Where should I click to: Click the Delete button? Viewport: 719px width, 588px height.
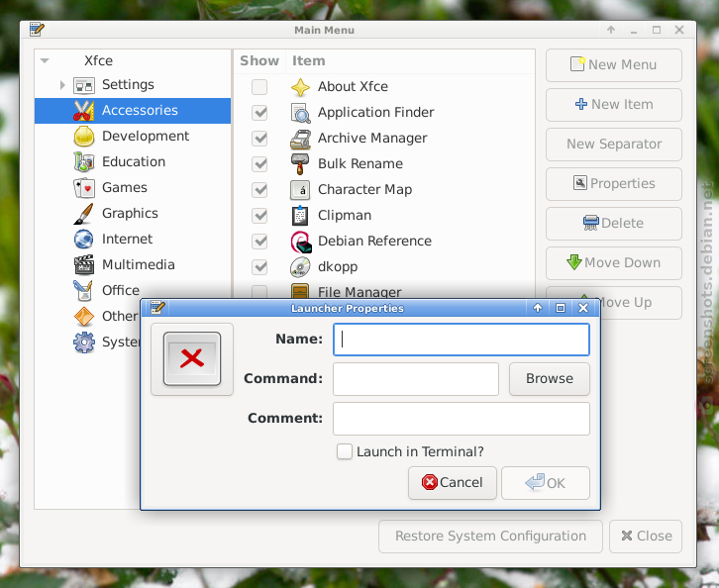click(614, 224)
